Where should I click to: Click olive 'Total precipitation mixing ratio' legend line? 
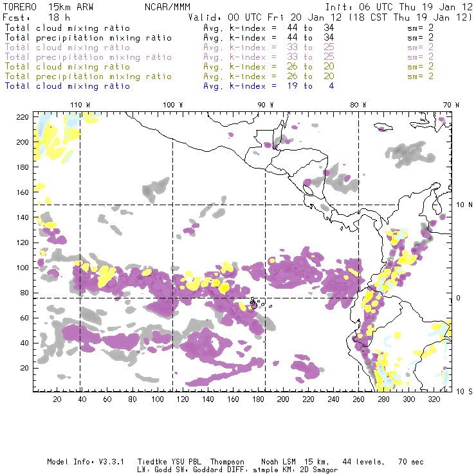click(x=88, y=76)
